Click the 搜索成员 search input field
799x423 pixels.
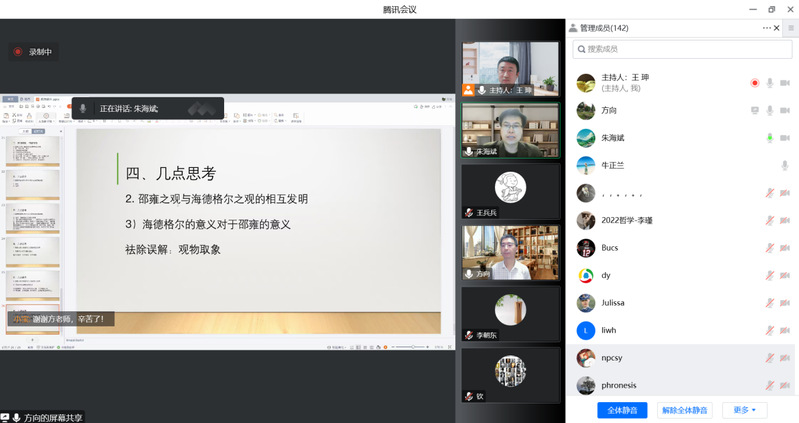[680, 49]
